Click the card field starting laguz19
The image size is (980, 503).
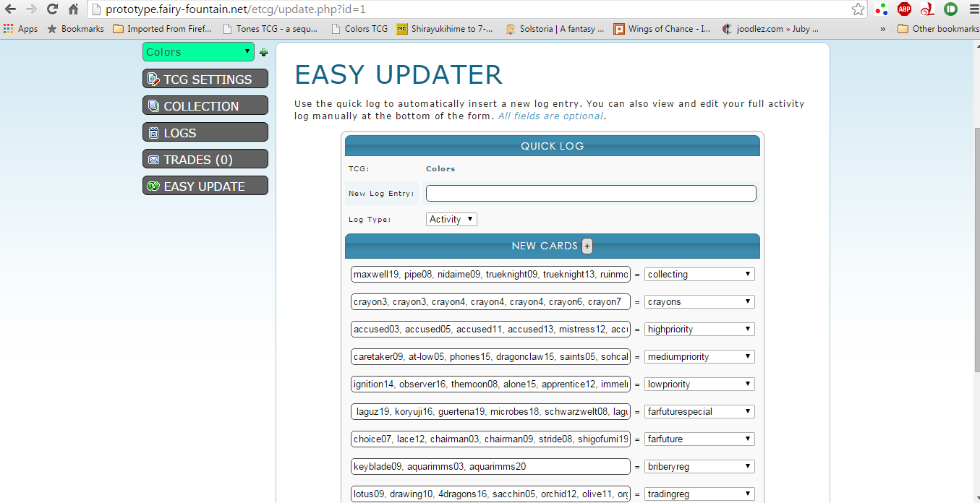pos(490,412)
